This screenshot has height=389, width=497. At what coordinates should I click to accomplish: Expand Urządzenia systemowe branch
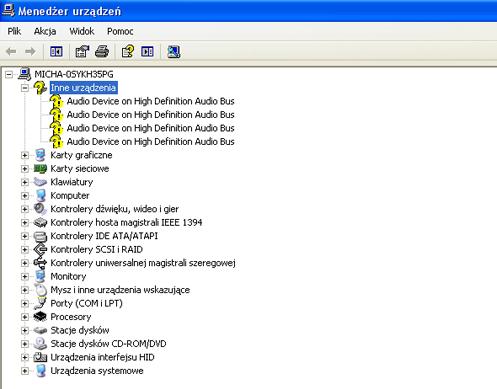pos(25,371)
